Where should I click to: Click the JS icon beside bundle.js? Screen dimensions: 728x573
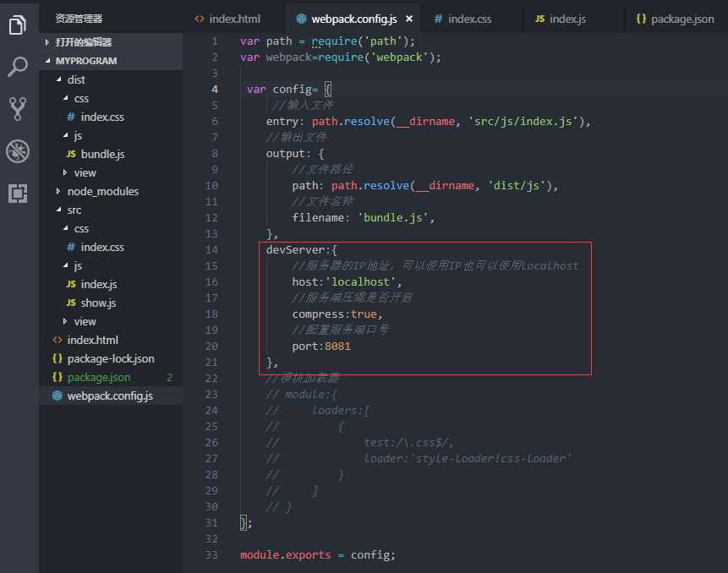71,154
